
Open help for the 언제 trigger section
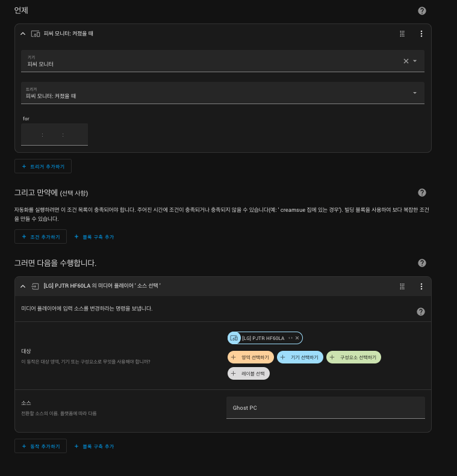point(422,11)
